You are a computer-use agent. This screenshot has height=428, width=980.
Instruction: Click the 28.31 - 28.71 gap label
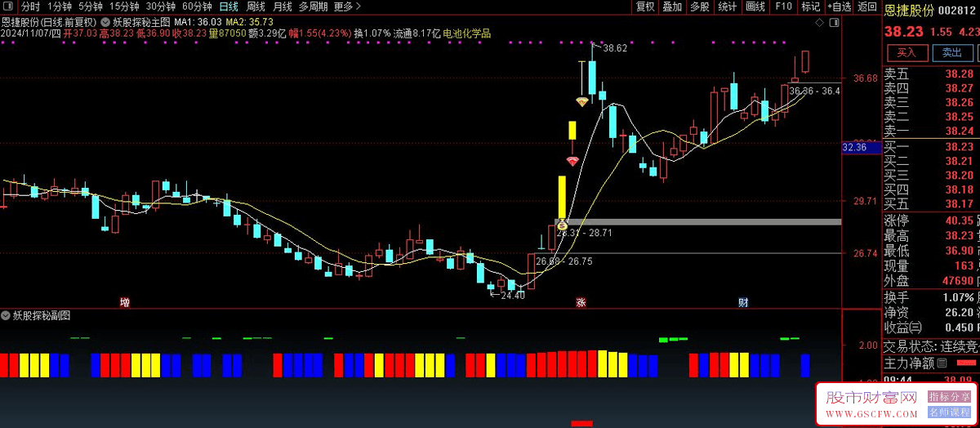pos(585,233)
